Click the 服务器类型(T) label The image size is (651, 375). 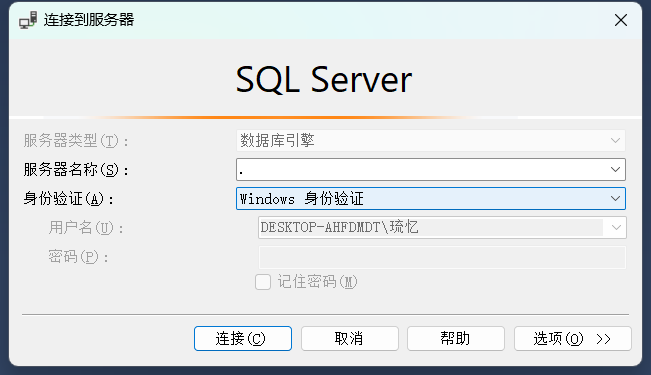[76, 140]
